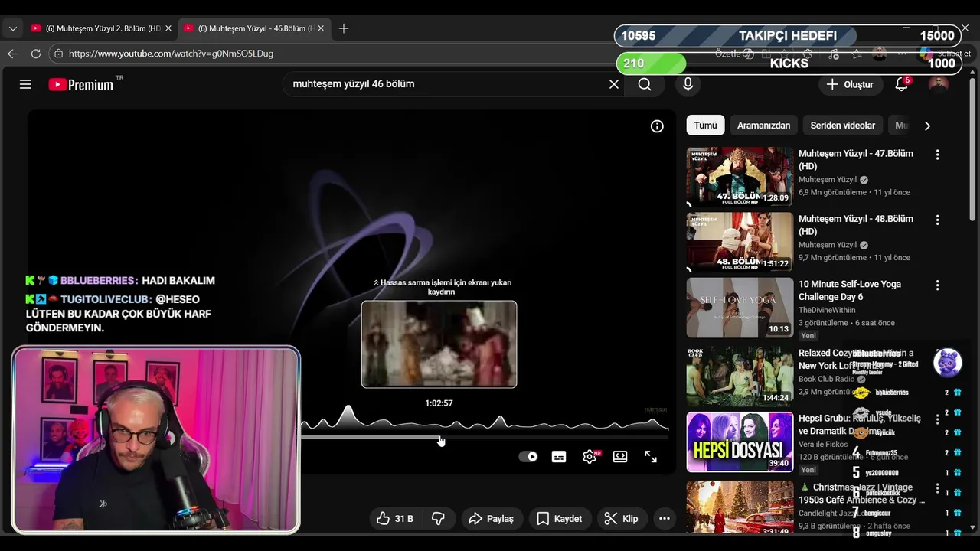Show the video info card icon
The width and height of the screenshot is (980, 551).
tap(657, 126)
